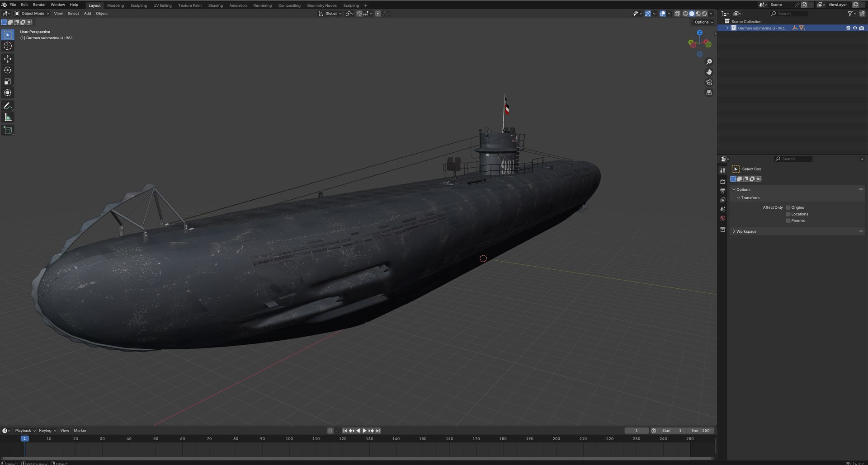868x465 pixels.
Task: Open the timeline Marker menu
Action: 80,431
